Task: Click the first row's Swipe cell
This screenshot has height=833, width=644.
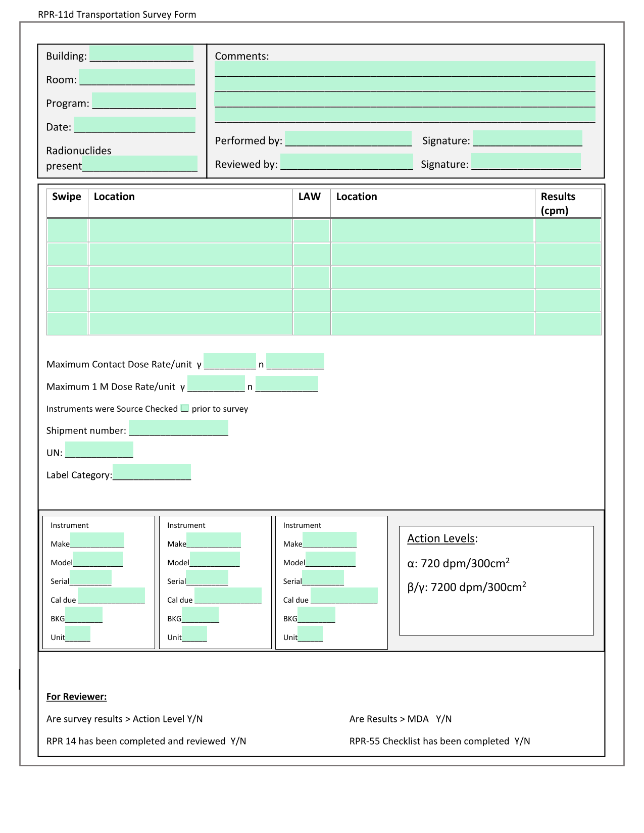Action: click(68, 230)
